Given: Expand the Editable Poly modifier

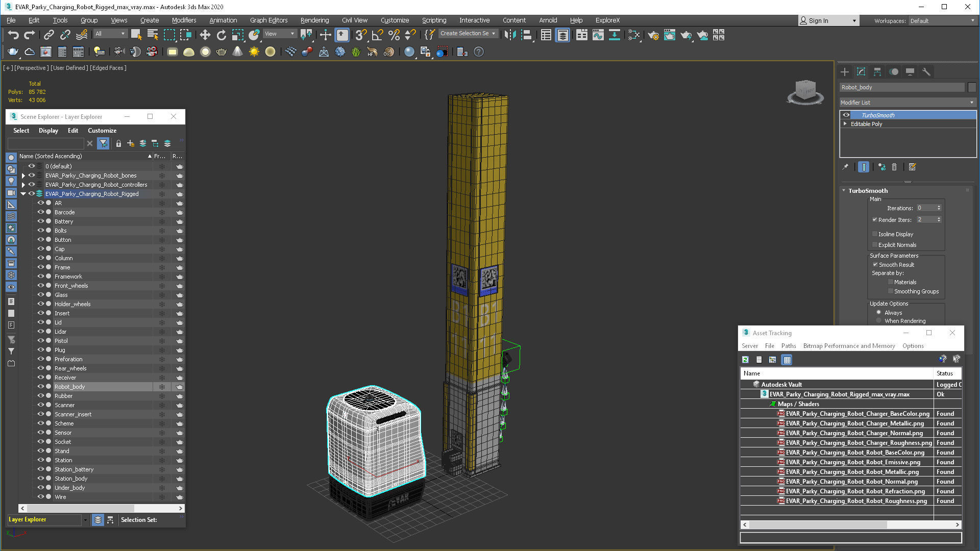Looking at the screenshot, I should [845, 123].
